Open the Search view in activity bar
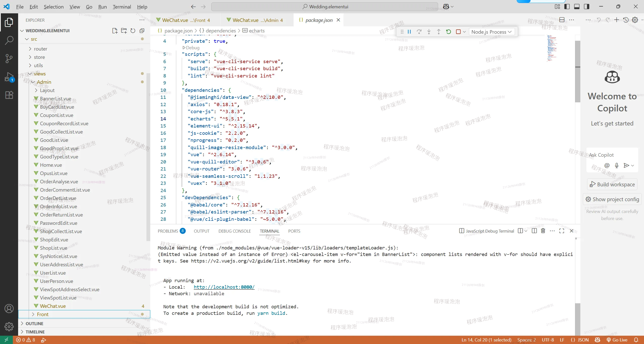Image resolution: width=644 pixels, height=344 pixels. pos(9,40)
